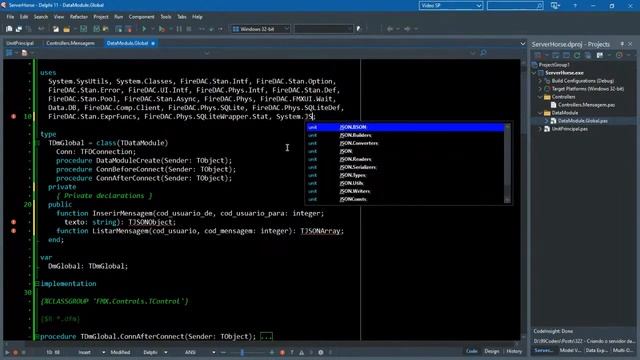The height and width of the screenshot is (360, 640).
Task: Click the plus button next to font size slider
Action: coord(272,352)
